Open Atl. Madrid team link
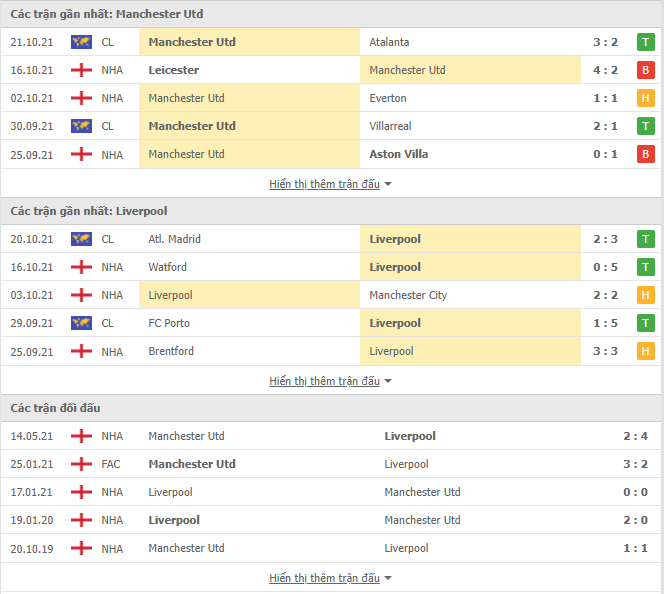This screenshot has height=594, width=664. (174, 239)
